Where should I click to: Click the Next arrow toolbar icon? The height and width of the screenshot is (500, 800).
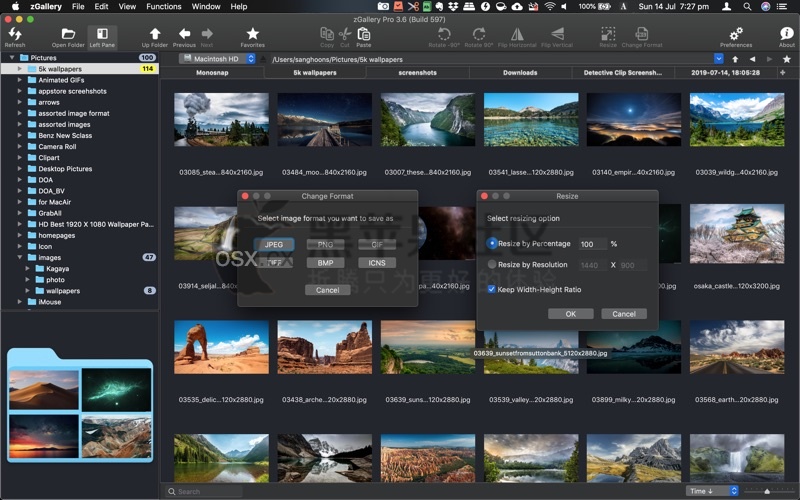[207, 34]
